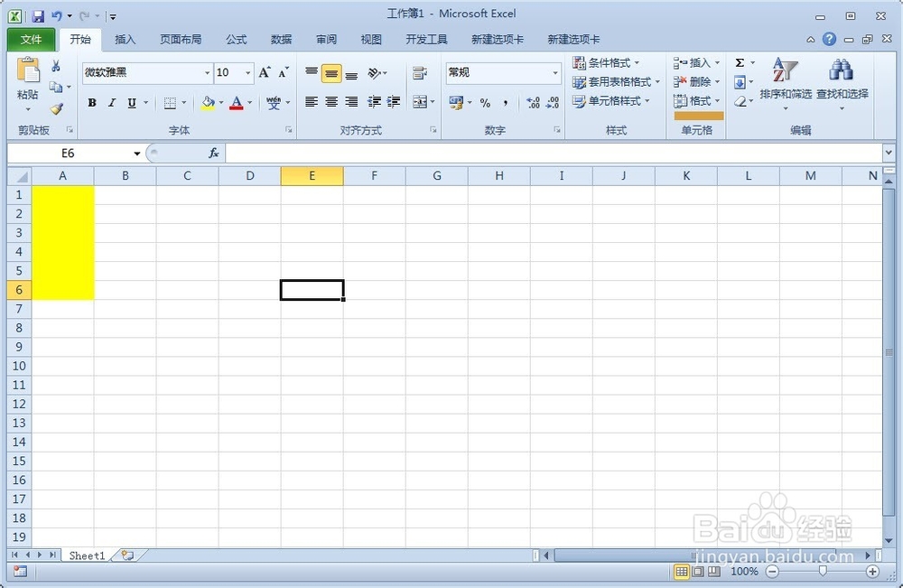Click the Clear eraser icon
This screenshot has width=903, height=588.
[740, 101]
